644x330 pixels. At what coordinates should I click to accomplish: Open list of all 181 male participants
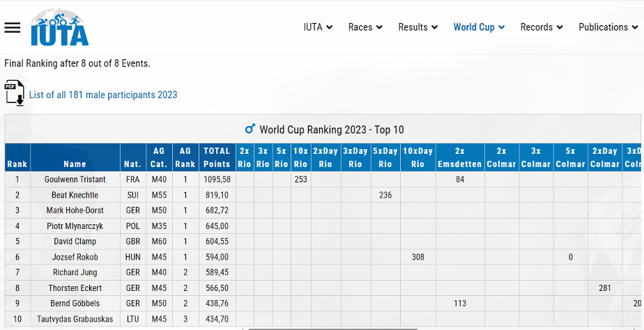coord(103,95)
